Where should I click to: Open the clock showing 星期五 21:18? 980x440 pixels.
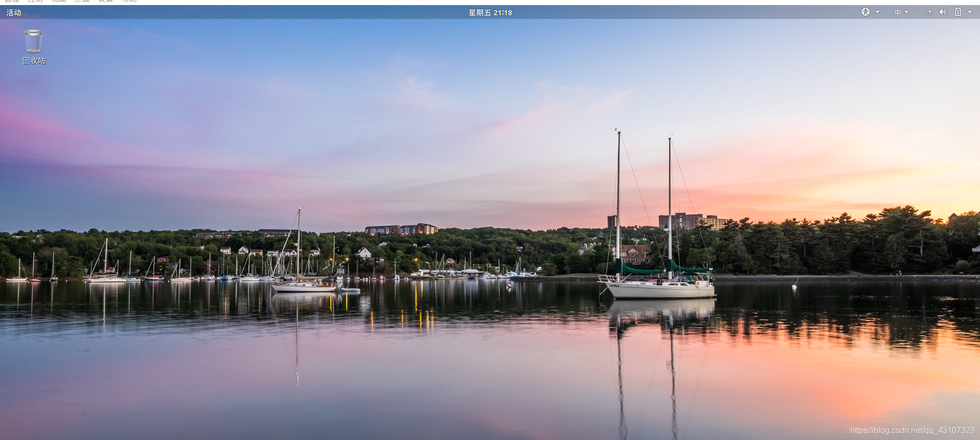490,12
